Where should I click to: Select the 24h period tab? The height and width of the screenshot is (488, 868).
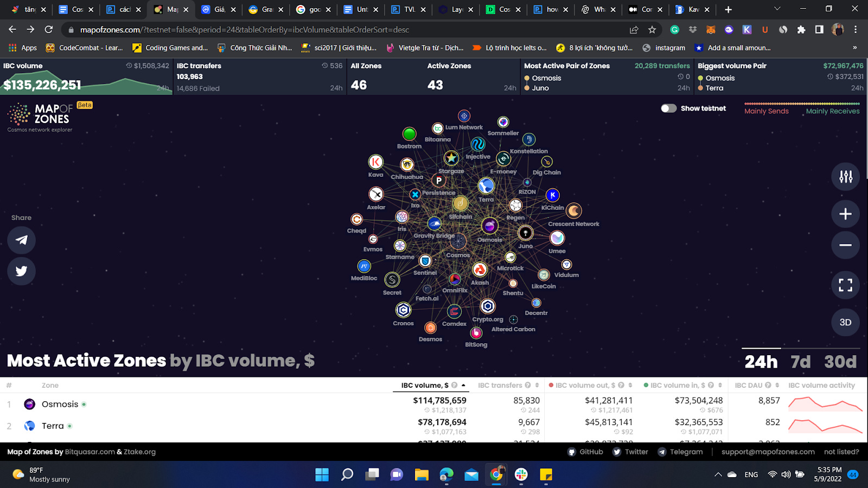[761, 362]
